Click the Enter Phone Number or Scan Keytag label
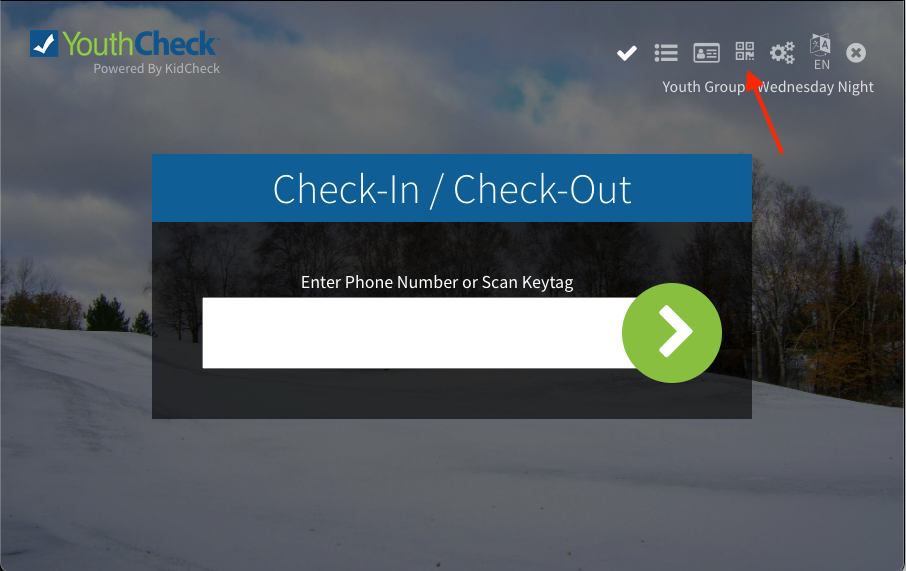906x571 pixels. point(437,282)
